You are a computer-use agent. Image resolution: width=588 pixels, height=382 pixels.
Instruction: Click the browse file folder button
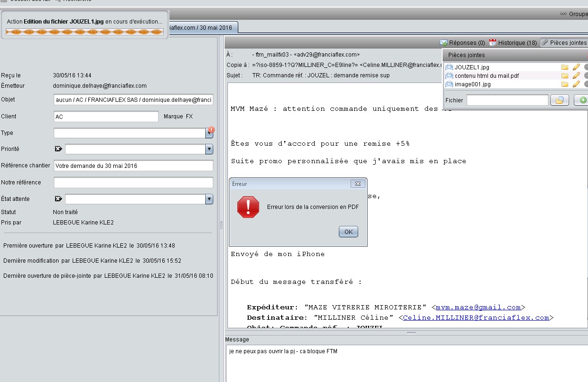pyautogui.click(x=560, y=100)
